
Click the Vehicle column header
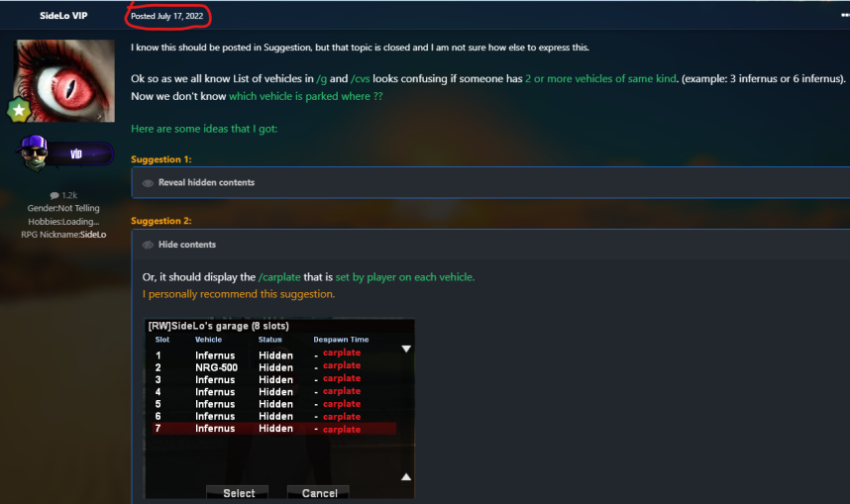point(209,340)
